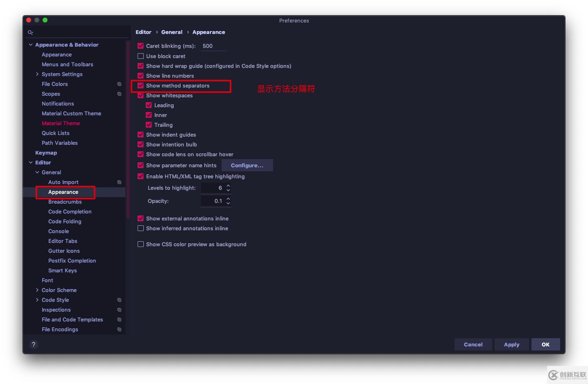Click Configure... button for parameter hints
This screenshot has width=588, height=384.
click(247, 165)
